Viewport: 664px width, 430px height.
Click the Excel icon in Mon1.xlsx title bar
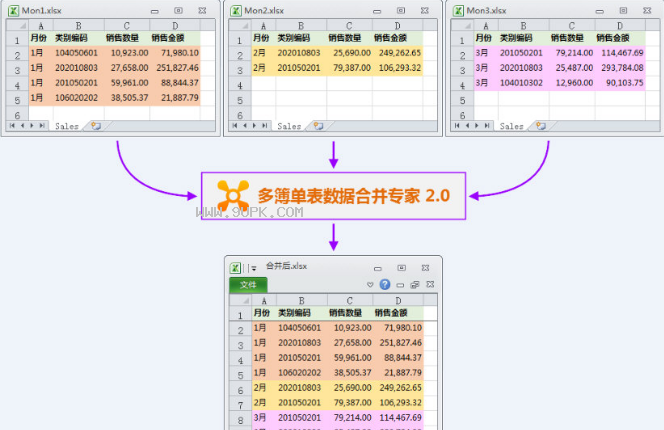pos(14,11)
